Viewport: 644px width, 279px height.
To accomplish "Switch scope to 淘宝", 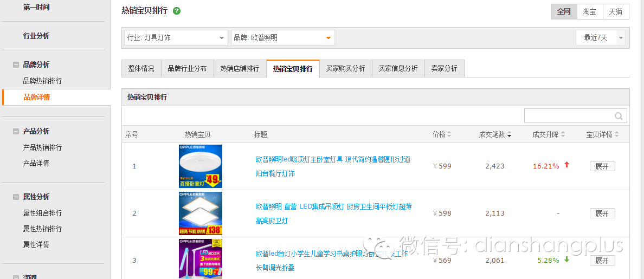I will point(590,11).
